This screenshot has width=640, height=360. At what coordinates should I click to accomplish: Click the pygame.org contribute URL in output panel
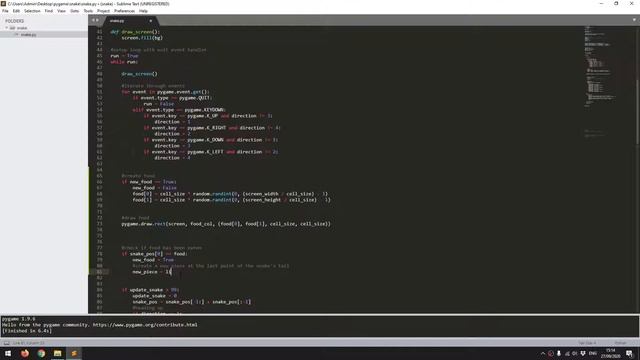point(145,325)
